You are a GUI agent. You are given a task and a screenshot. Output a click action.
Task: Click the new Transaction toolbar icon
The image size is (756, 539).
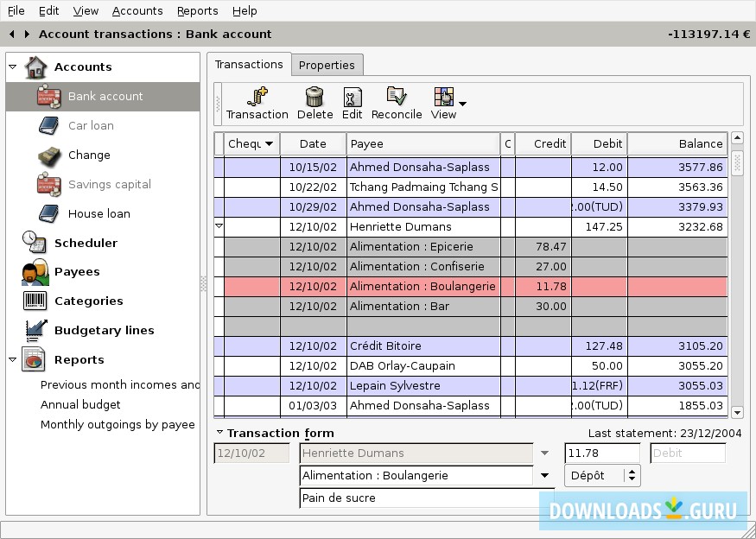tap(257, 97)
